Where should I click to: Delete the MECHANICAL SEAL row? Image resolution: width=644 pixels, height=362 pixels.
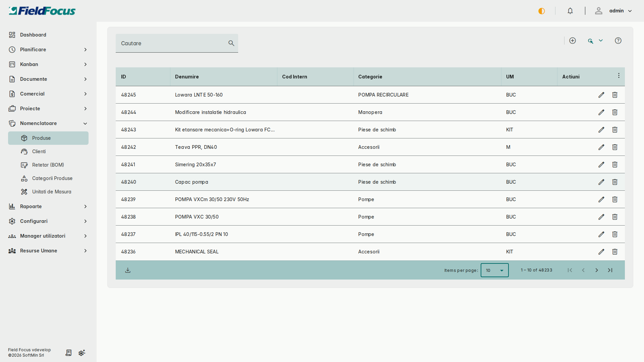coord(615,252)
